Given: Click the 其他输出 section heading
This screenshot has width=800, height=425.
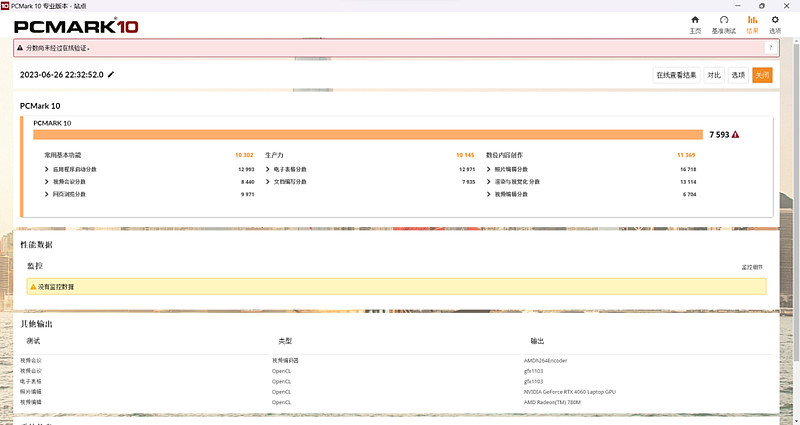Looking at the screenshot, I should 36,324.
